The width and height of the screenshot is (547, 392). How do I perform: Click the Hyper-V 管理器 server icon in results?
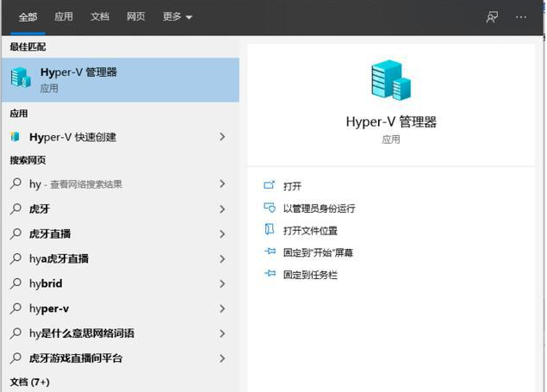[x=21, y=78]
